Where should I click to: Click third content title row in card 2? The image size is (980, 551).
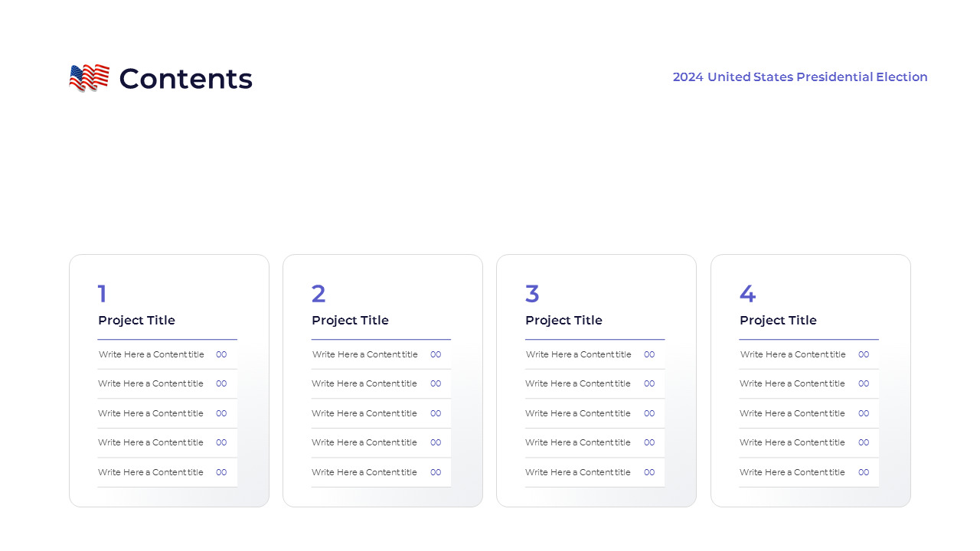pyautogui.click(x=364, y=413)
